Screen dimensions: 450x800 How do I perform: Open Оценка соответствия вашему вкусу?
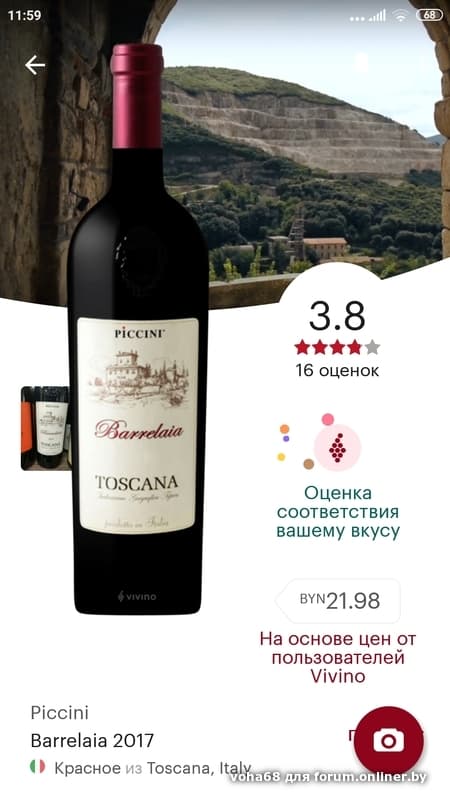338,512
